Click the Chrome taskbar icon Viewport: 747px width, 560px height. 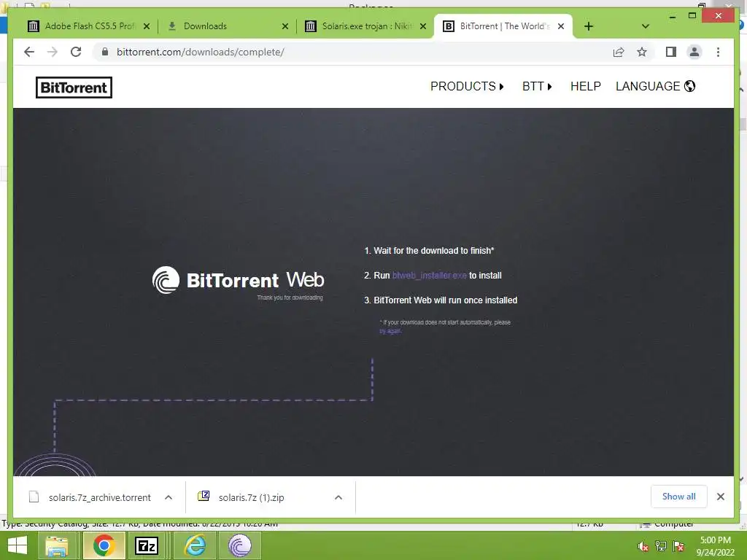click(104, 545)
